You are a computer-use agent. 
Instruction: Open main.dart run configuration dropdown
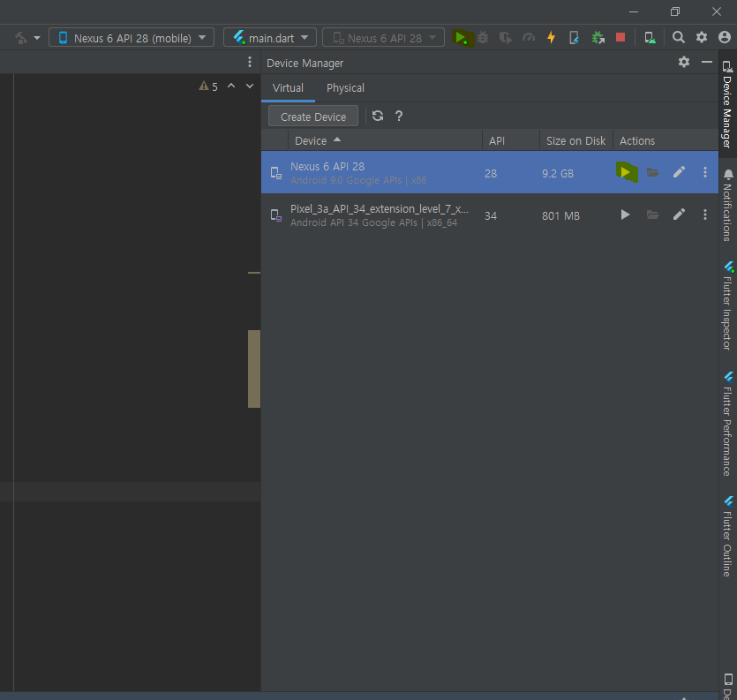270,38
